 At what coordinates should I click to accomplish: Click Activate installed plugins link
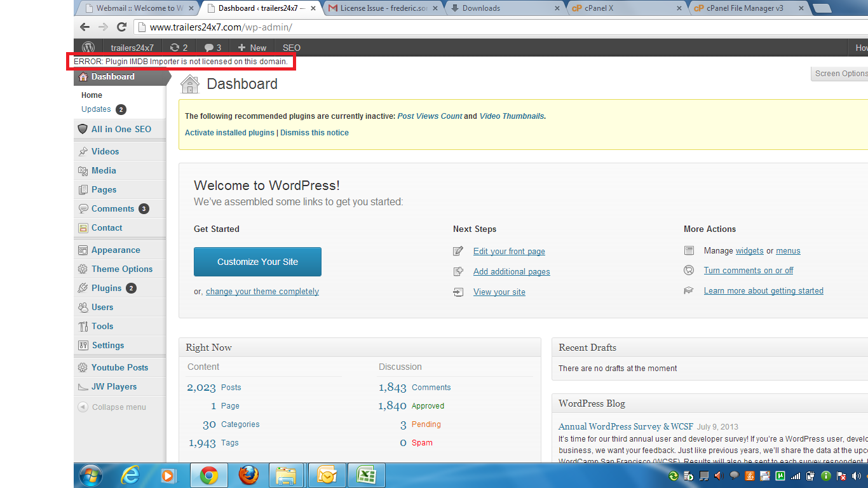tap(229, 133)
